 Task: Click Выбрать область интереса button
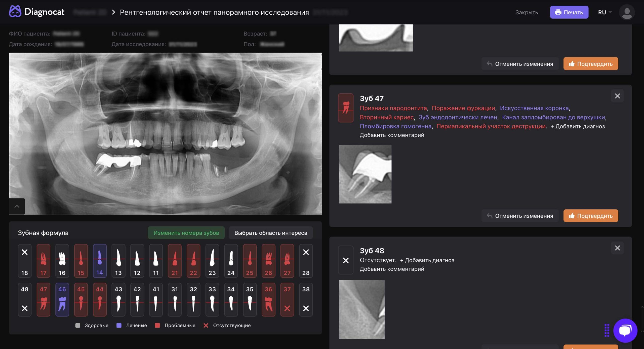(271, 233)
